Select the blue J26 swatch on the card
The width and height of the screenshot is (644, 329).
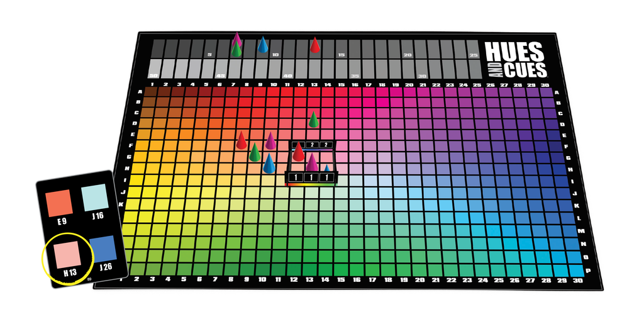point(103,249)
